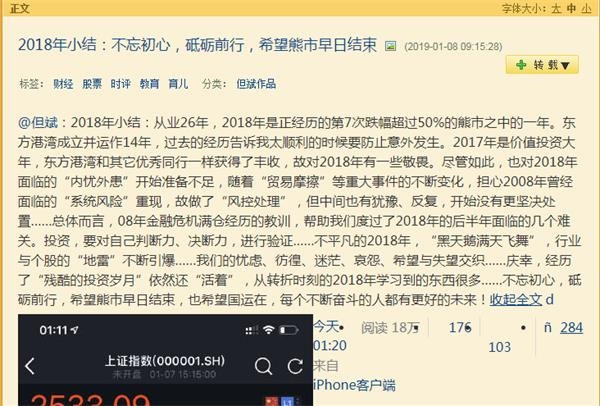Collapse the post via 收起全文 link
Viewport: 600px width, 406px height.
pyautogui.click(x=516, y=299)
